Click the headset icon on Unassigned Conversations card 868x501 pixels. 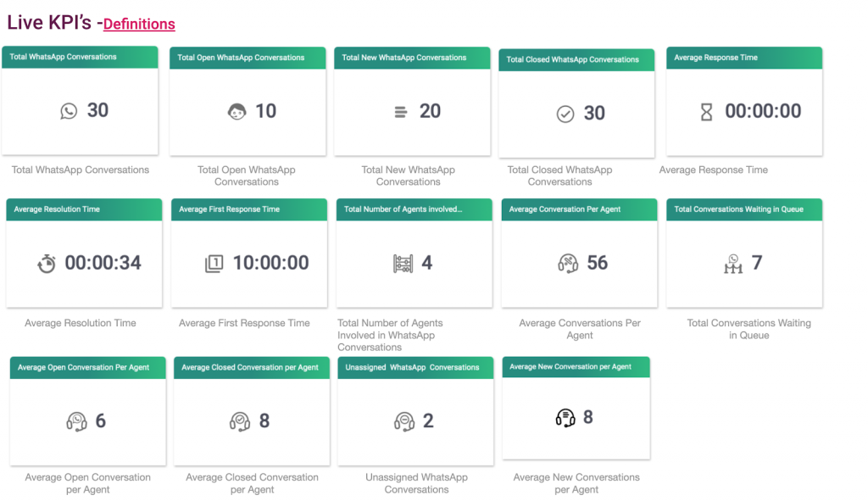pyautogui.click(x=404, y=421)
